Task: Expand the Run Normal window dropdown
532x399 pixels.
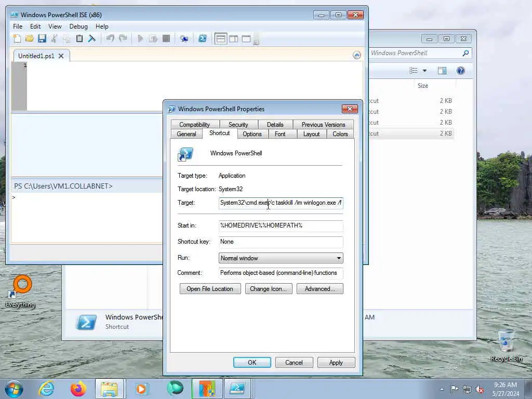Action: pos(281,258)
